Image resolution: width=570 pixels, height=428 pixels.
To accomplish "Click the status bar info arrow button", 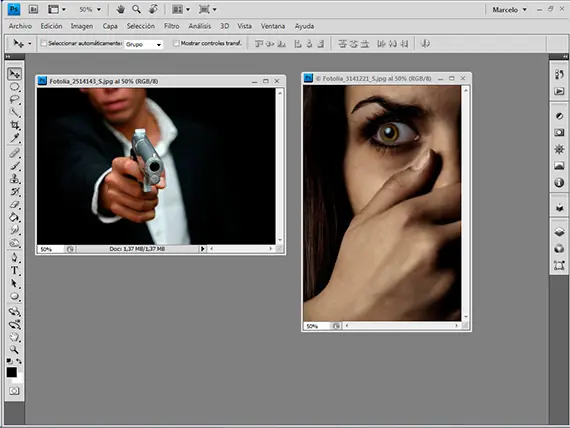I will 202,249.
